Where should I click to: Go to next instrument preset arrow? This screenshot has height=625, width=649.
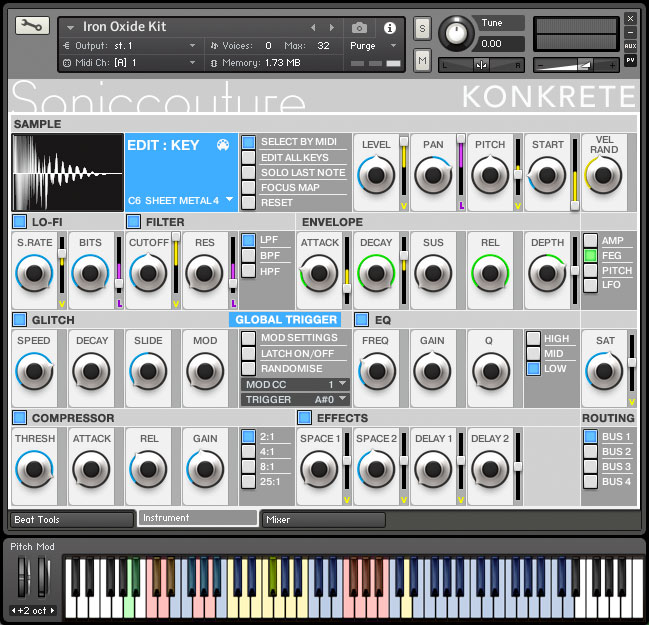pos(332,27)
